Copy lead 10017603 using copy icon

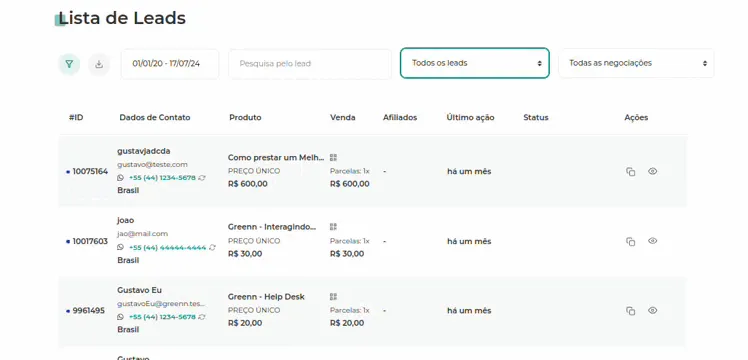(631, 242)
